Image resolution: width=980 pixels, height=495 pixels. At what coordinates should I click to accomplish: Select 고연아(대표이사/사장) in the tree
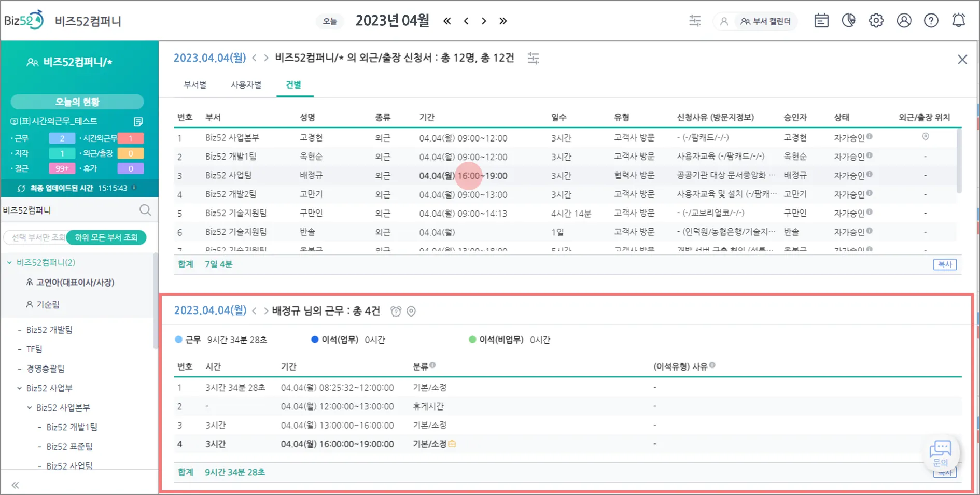[75, 282]
